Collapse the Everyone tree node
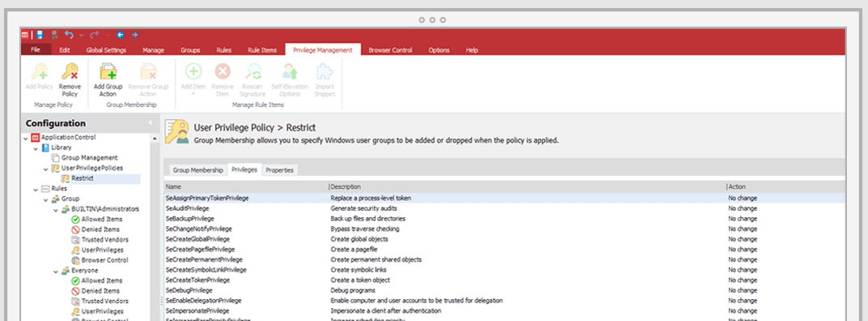 pos(56,271)
